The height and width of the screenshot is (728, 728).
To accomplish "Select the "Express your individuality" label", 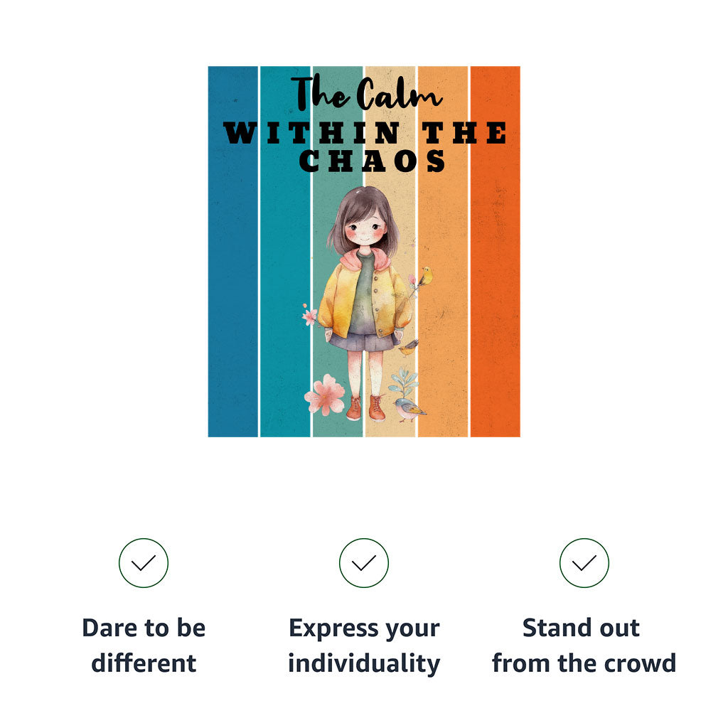I will point(364,646).
